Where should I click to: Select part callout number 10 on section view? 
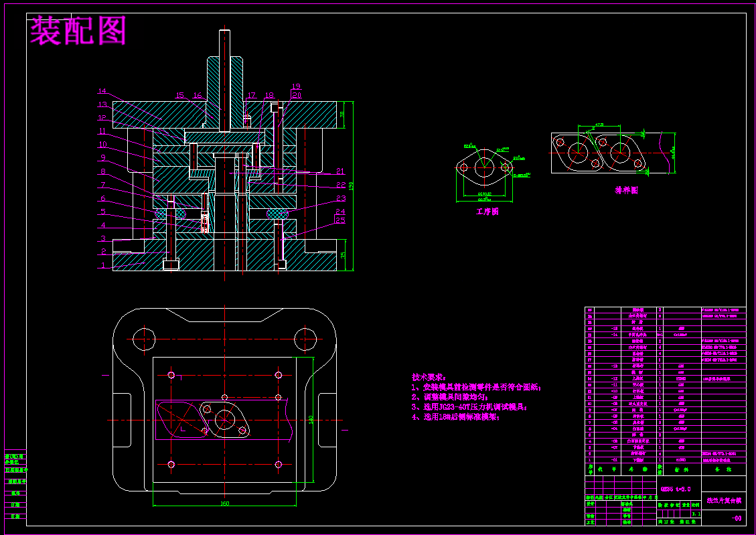click(102, 145)
